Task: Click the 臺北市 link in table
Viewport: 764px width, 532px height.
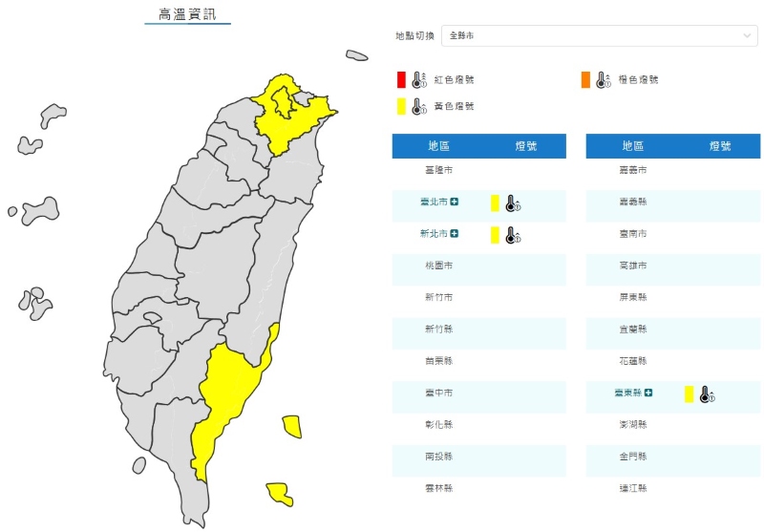Action: point(434,202)
